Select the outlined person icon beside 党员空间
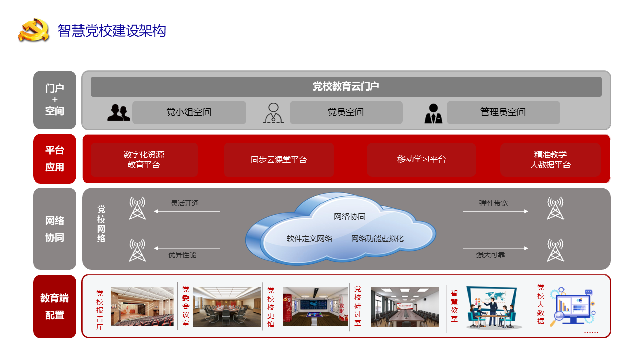The image size is (644, 362). 273,113
